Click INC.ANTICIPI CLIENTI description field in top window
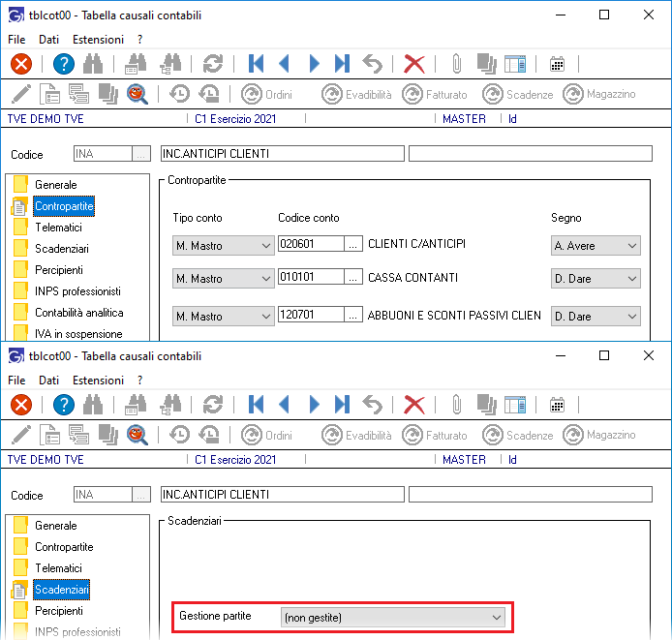672x640 pixels. pos(283,153)
